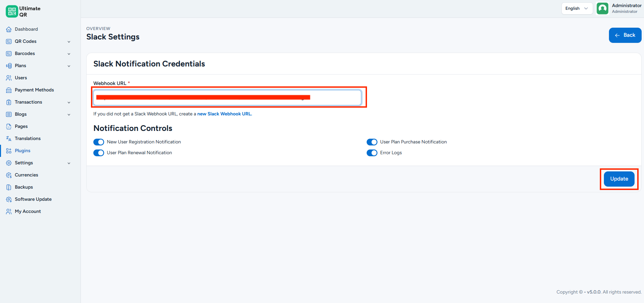This screenshot has height=303, width=644.
Task: Click the Backups file icon
Action: (9, 187)
